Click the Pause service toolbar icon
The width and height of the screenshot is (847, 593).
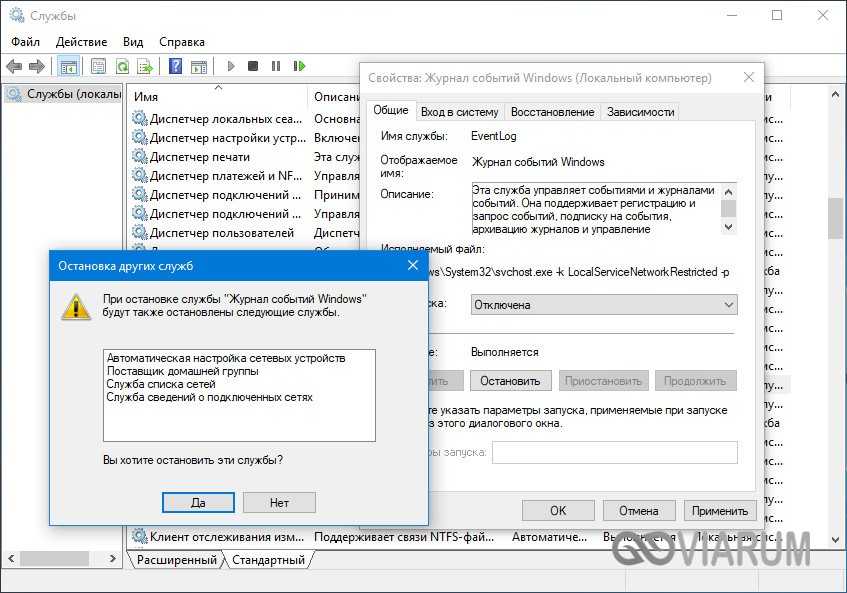point(276,66)
